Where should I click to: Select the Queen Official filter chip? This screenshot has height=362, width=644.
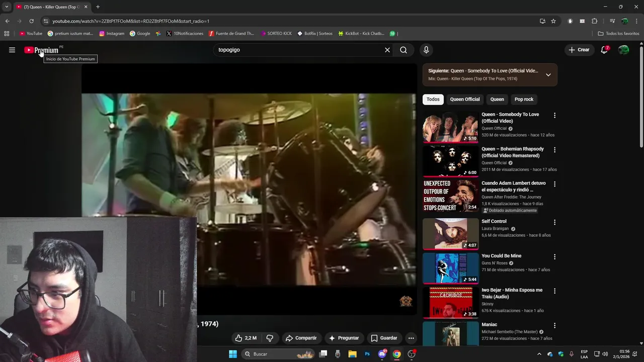coord(465,99)
